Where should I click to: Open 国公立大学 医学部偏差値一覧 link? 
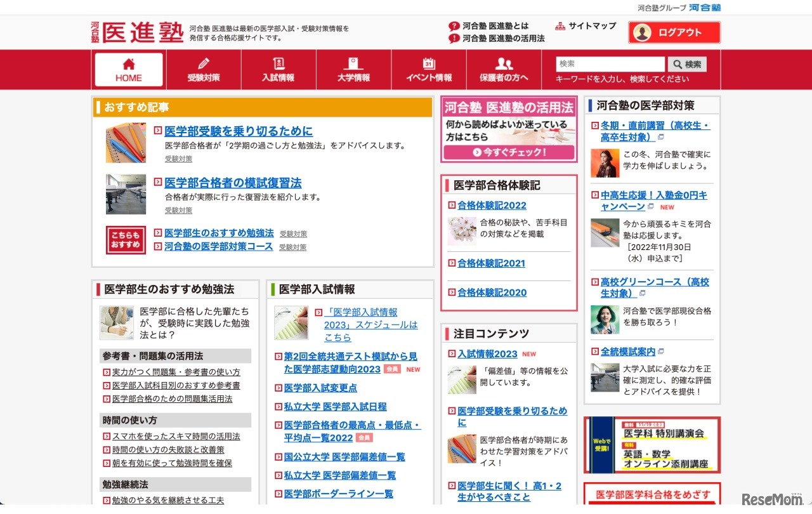pyautogui.click(x=344, y=457)
